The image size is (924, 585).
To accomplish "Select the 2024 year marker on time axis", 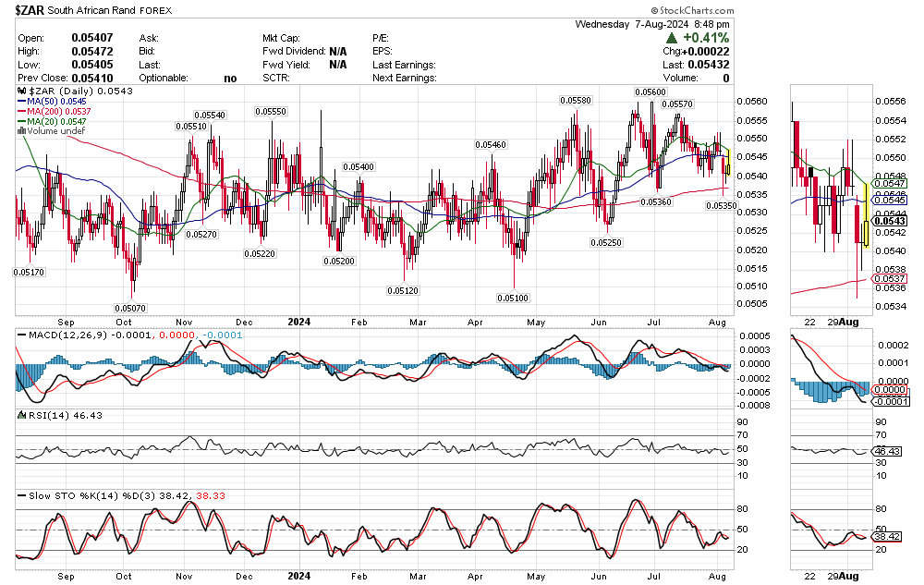I will (299, 322).
